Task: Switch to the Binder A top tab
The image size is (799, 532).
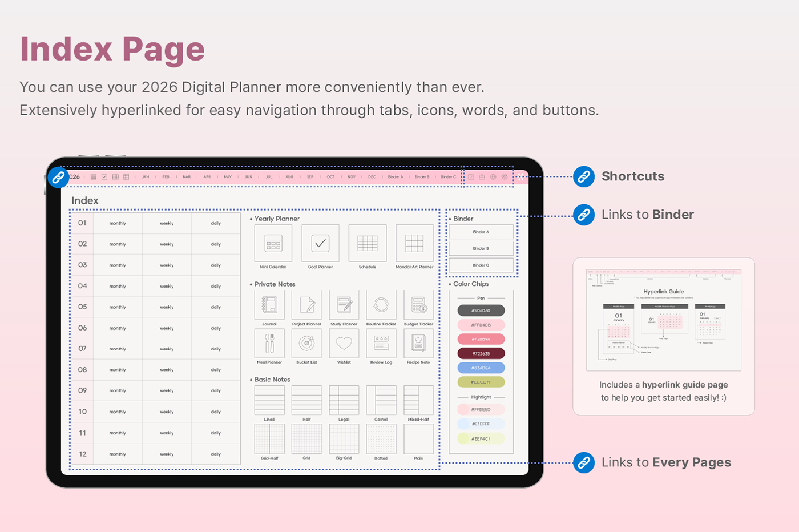Action: (395, 177)
